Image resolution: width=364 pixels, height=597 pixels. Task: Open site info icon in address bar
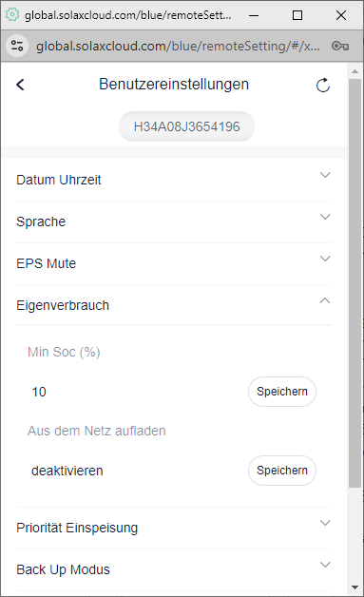pos(17,46)
